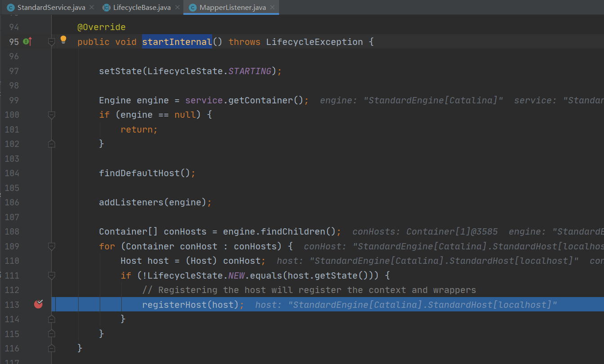Click the findDefaultHost call
This screenshot has width=604, height=364.
(x=139, y=173)
